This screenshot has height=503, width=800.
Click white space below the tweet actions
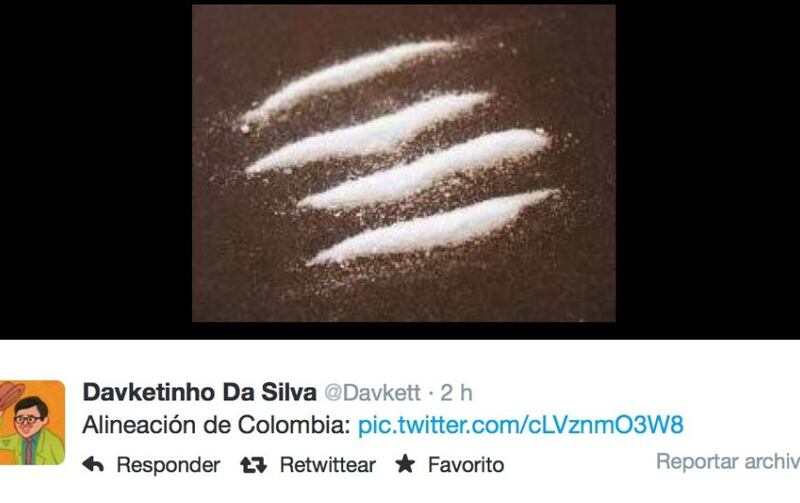click(400, 491)
